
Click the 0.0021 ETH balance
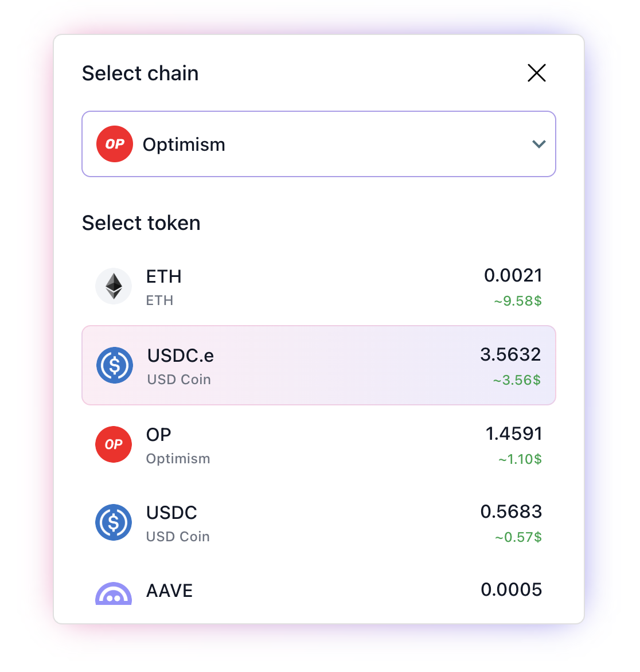click(x=513, y=275)
